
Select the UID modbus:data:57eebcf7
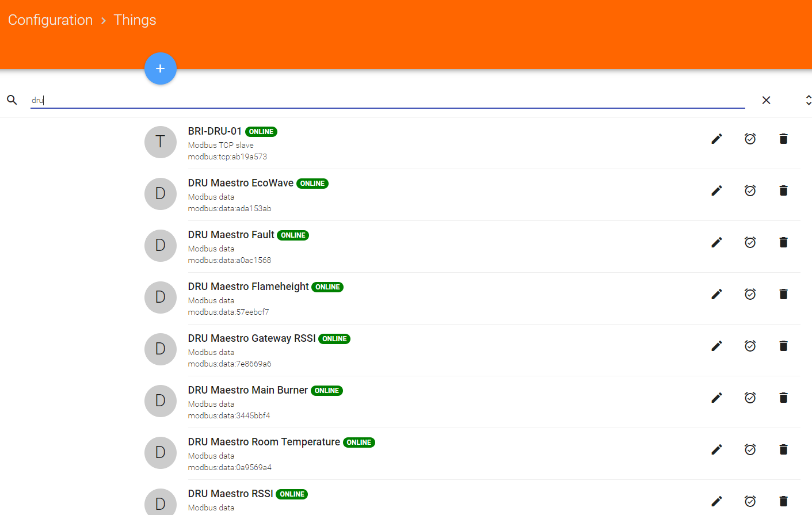(228, 312)
